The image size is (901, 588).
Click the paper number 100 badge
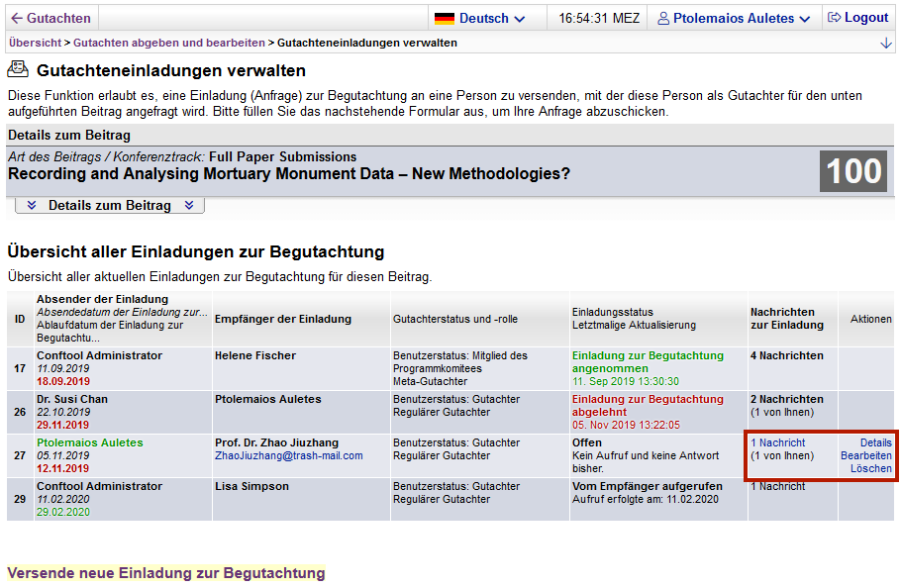853,171
